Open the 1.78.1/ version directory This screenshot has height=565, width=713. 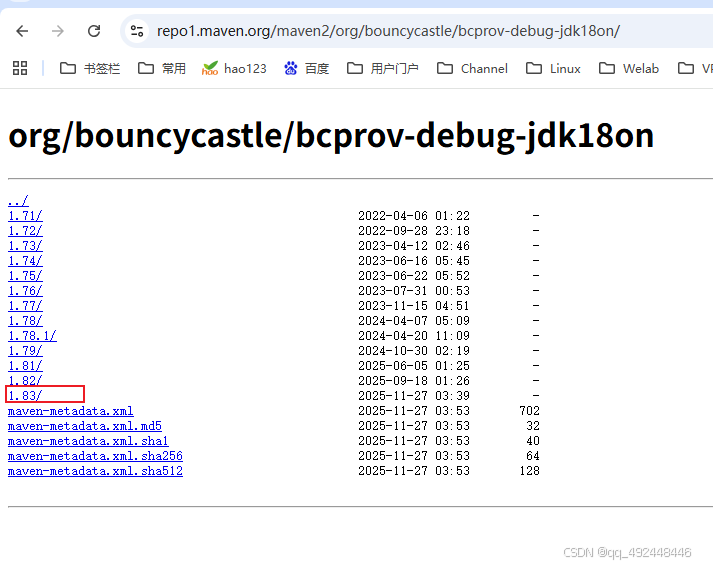click(x=32, y=335)
